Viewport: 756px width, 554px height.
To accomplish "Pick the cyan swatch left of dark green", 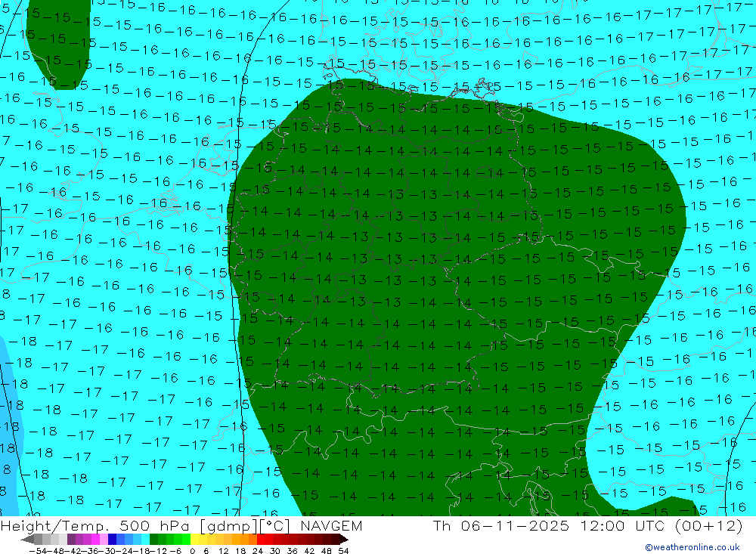I will pyautogui.click(x=145, y=540).
